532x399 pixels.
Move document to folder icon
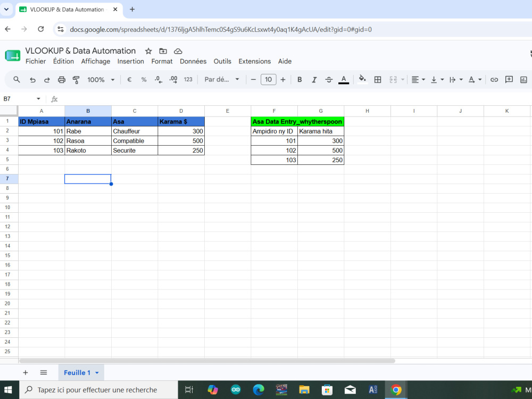point(163,51)
